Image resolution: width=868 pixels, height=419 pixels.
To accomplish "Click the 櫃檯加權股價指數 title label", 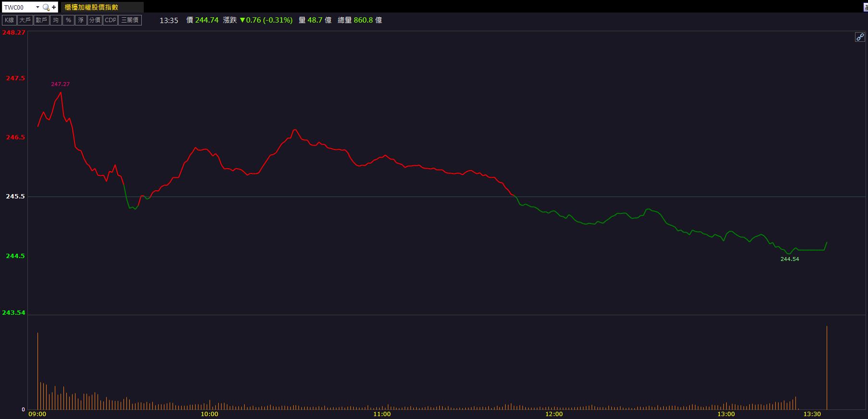I will (x=91, y=7).
